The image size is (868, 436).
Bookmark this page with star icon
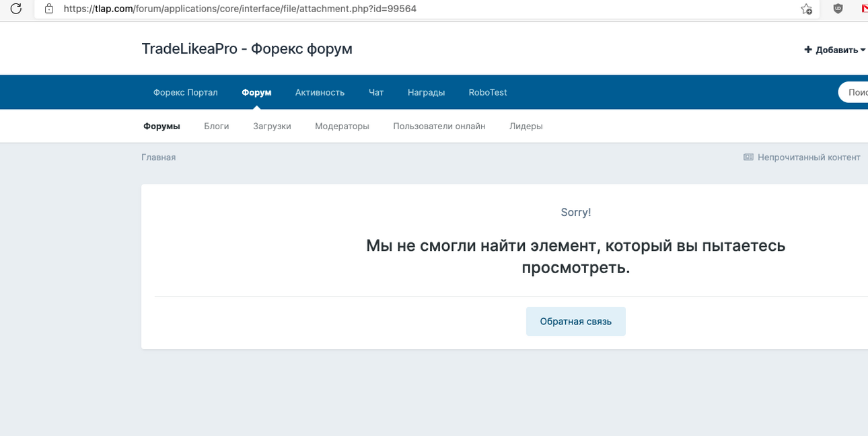click(806, 9)
